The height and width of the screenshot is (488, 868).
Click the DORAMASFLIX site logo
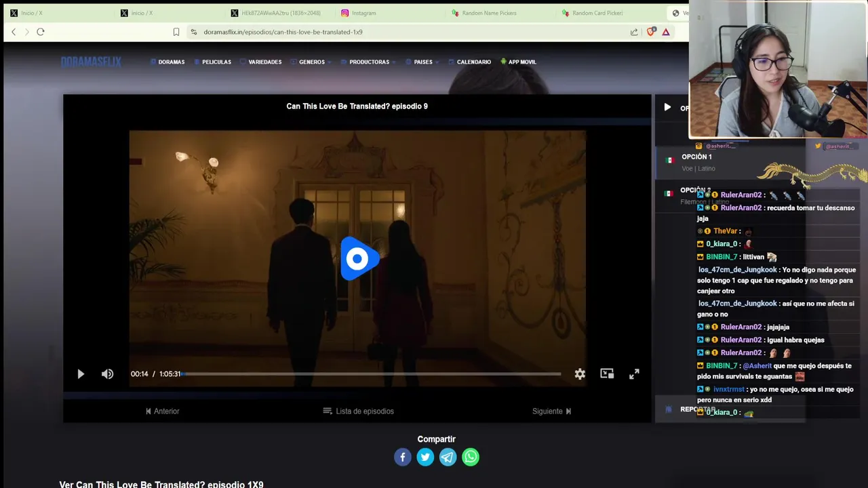[91, 62]
